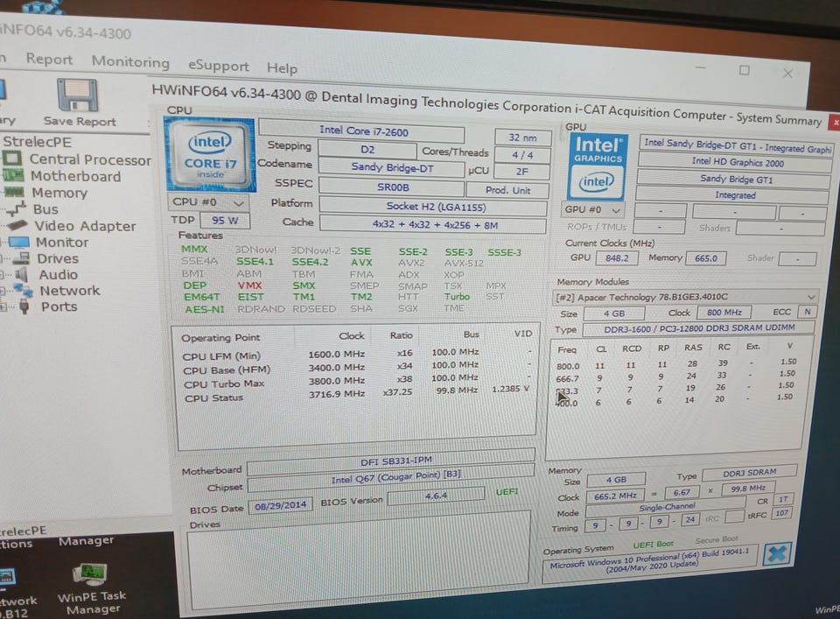Click the CPU Status 3716.9 MHz value
Viewport: 840px width, 619px height.
pyautogui.click(x=336, y=394)
